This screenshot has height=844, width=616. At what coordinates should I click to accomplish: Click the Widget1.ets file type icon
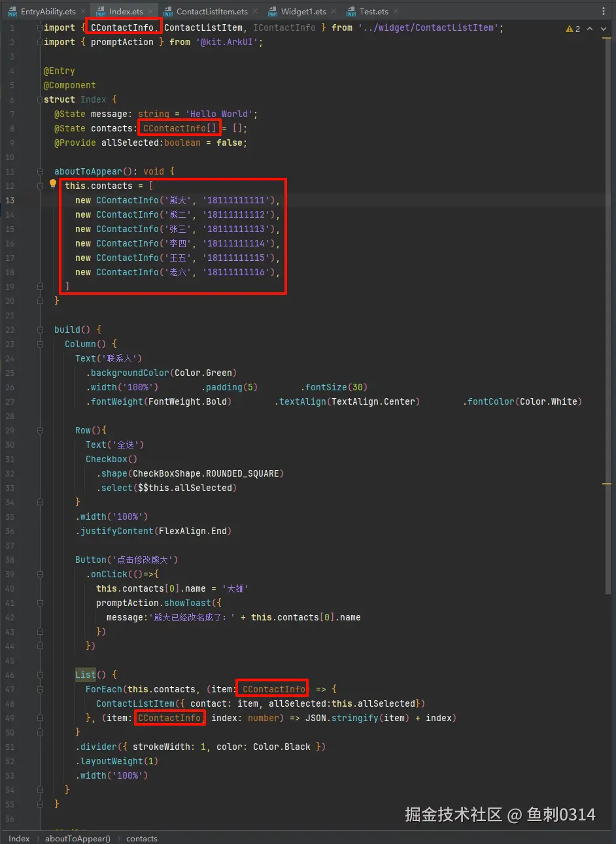(273, 12)
